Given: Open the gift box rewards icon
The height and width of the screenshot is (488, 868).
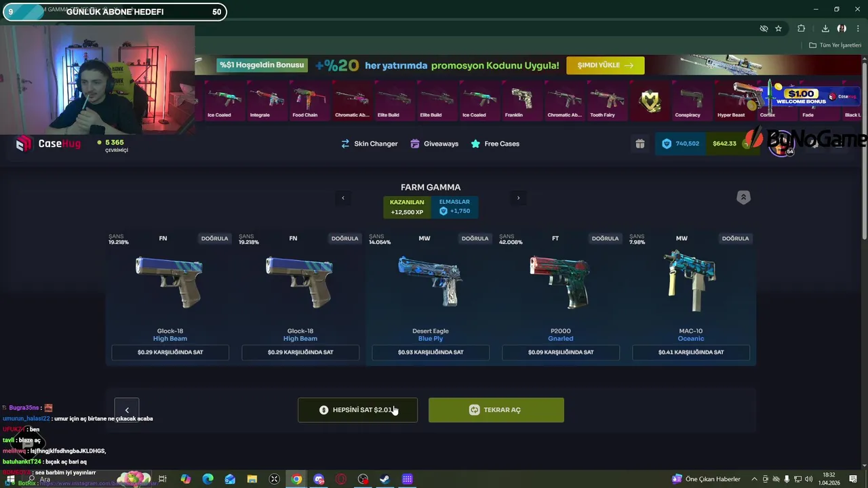Looking at the screenshot, I should click(640, 144).
